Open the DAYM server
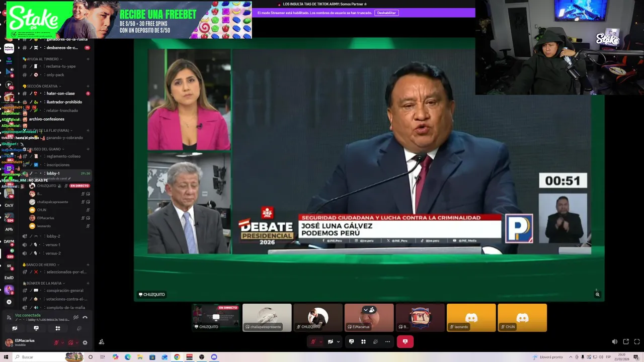This screenshot has width=644, height=362. [x=9, y=241]
